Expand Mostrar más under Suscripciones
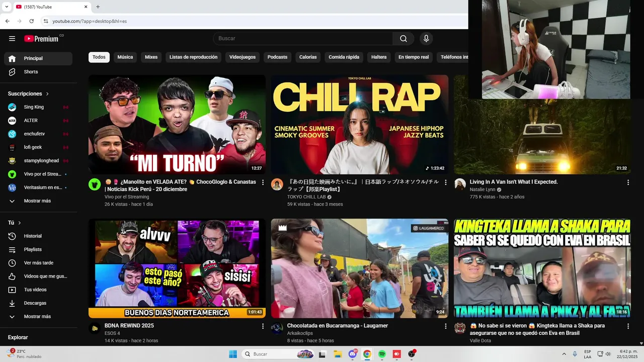Viewport: 644px width, 362px height. [x=38, y=201]
